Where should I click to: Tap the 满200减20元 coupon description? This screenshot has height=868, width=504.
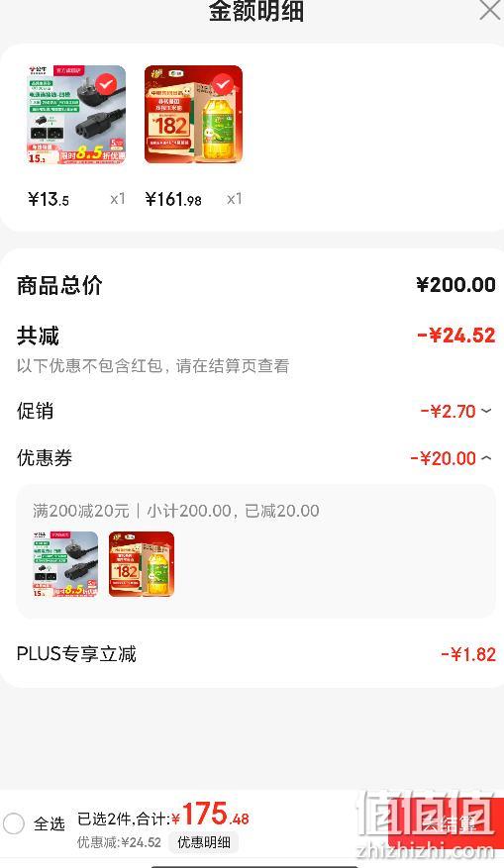pos(81,511)
